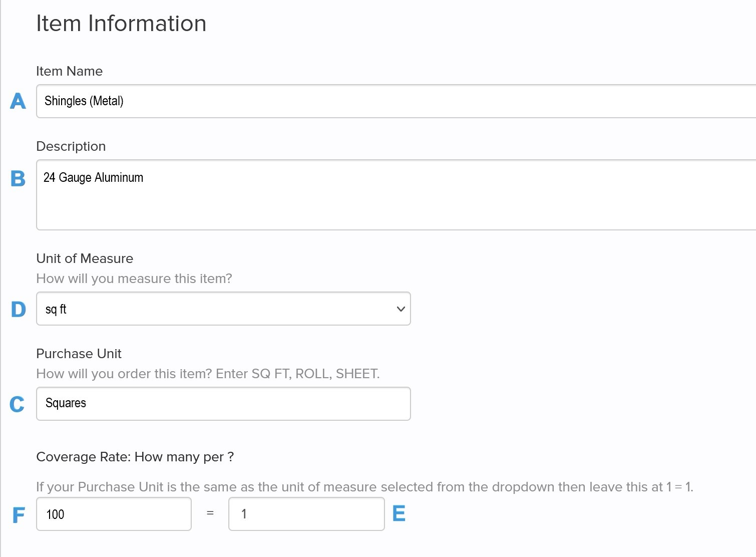Click the Unit of Measure label
The image size is (756, 557).
[85, 258]
